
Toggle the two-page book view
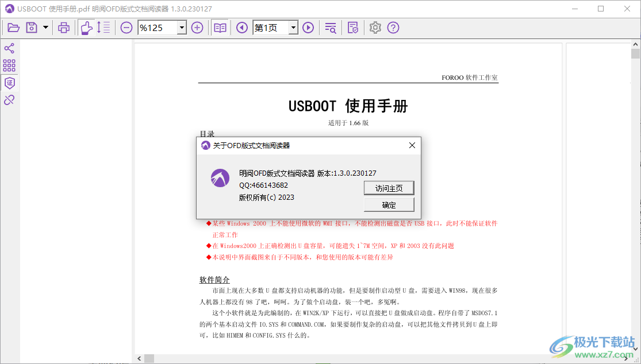pyautogui.click(x=220, y=28)
